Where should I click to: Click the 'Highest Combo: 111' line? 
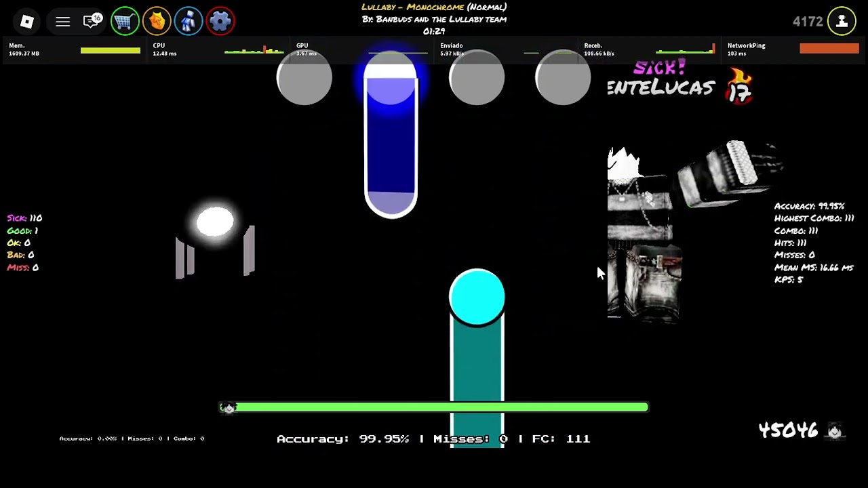click(814, 218)
